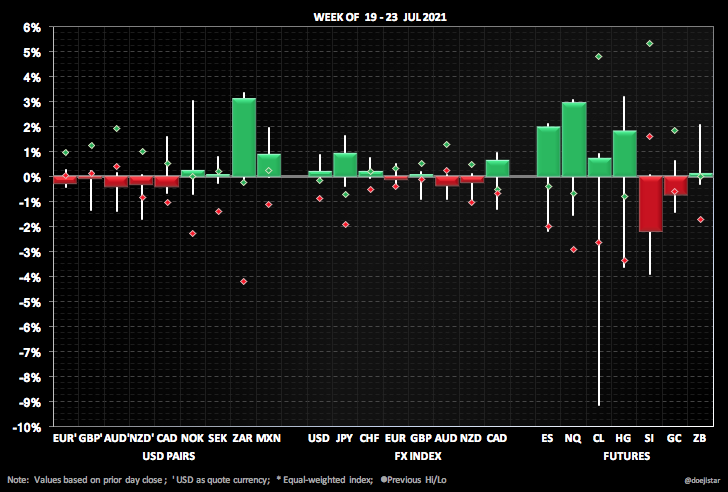Select the CAD label under USD PAIRS

point(167,438)
